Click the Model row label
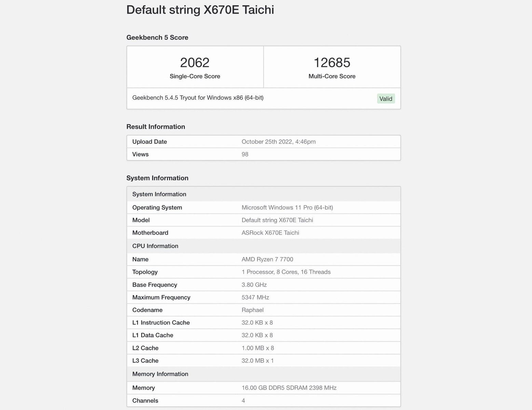The width and height of the screenshot is (532, 410). pos(141,220)
